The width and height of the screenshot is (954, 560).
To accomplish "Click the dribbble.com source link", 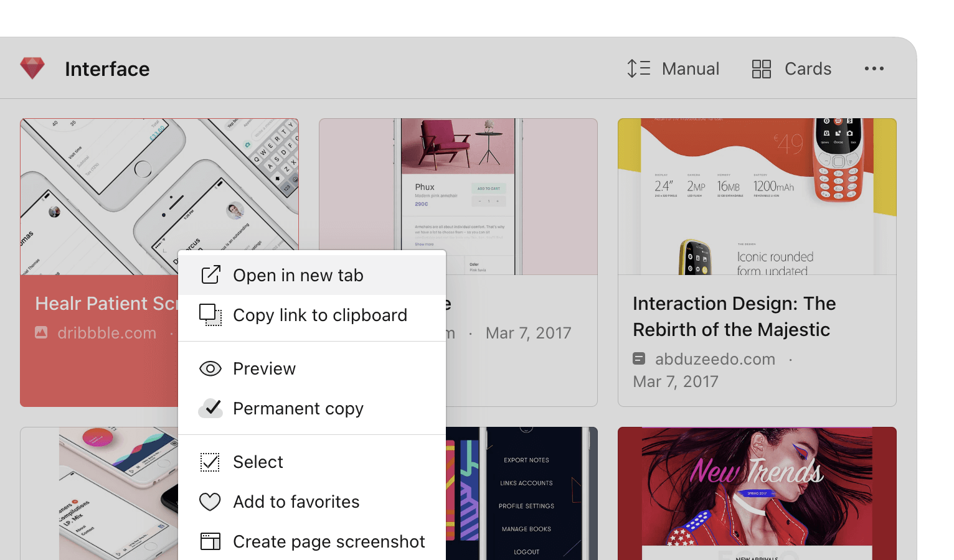I will tap(107, 333).
